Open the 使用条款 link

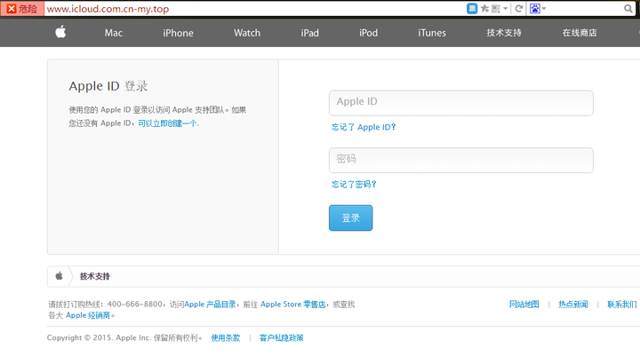[225, 338]
